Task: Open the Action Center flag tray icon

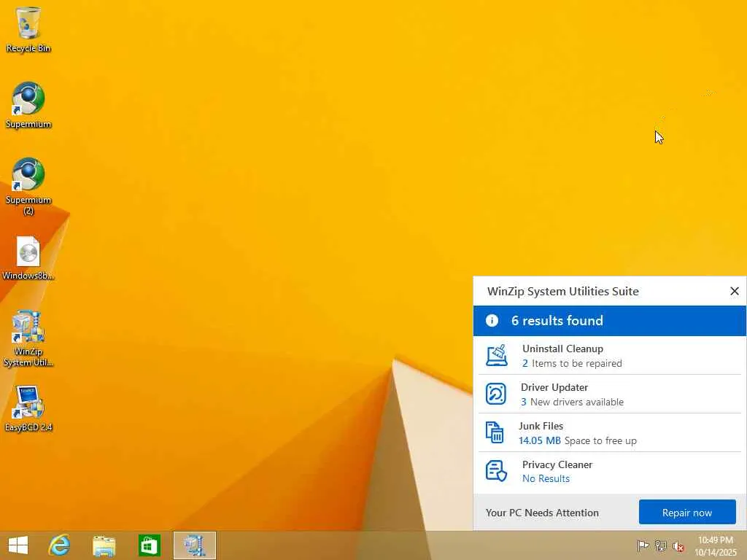Action: click(x=643, y=545)
